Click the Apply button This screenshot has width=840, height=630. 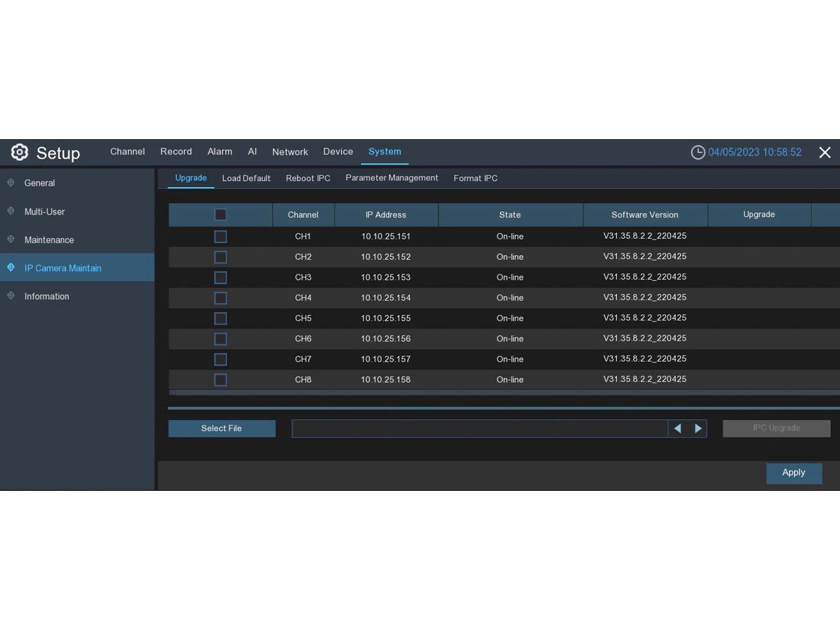(793, 472)
